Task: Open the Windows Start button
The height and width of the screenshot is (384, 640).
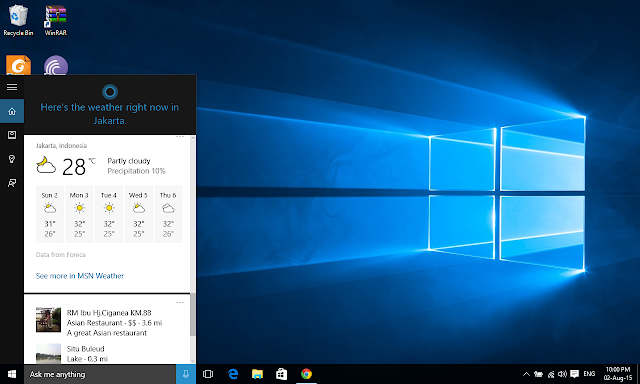Action: coord(12,374)
